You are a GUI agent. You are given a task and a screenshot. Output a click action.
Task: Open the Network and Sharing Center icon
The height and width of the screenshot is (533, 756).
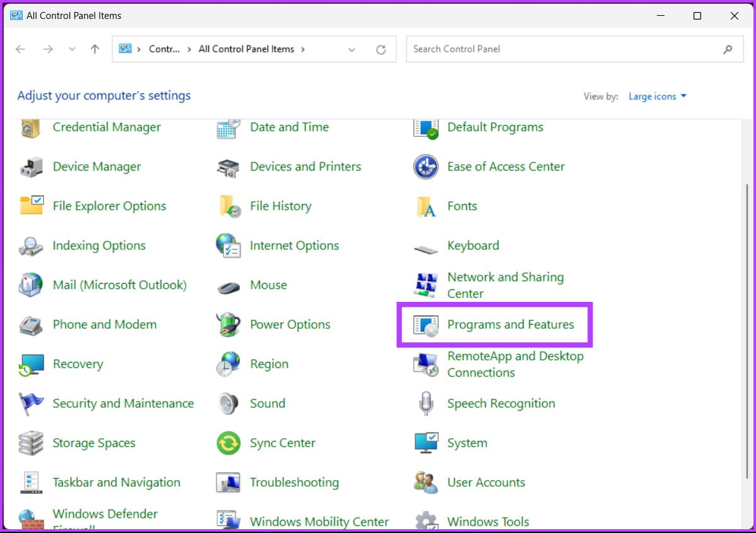pos(426,285)
